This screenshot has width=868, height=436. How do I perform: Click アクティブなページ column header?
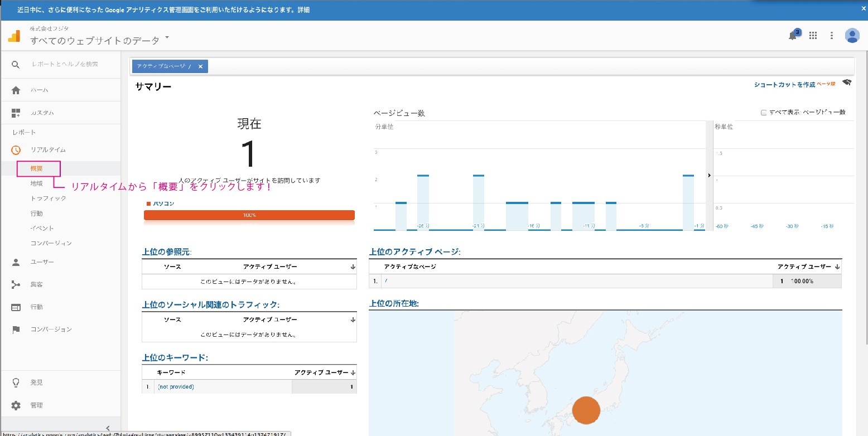(410, 267)
